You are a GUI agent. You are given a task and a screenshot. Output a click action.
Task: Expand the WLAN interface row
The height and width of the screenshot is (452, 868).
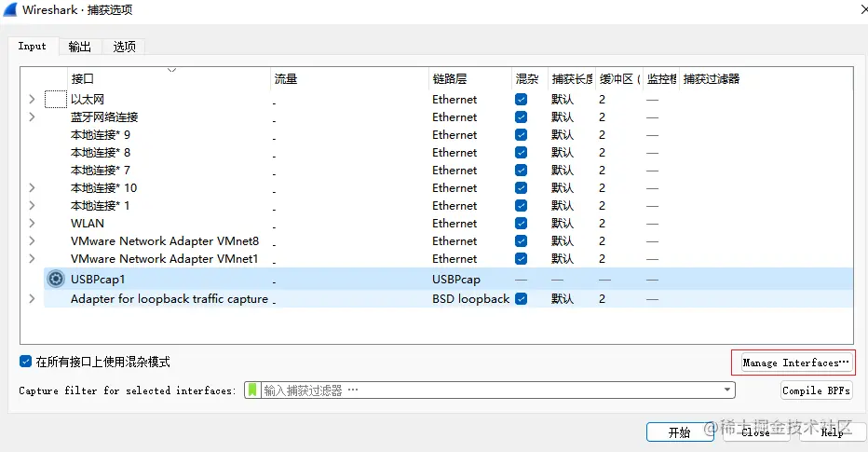click(32, 224)
